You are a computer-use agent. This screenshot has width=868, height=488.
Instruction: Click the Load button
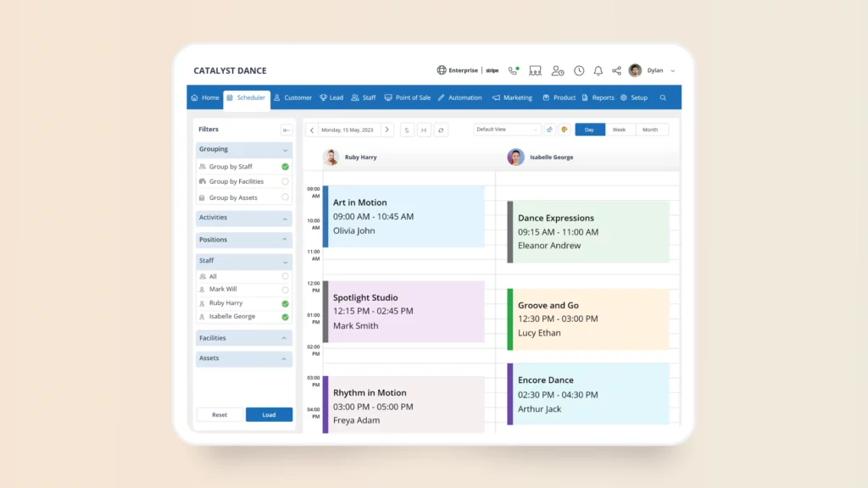[x=269, y=415]
